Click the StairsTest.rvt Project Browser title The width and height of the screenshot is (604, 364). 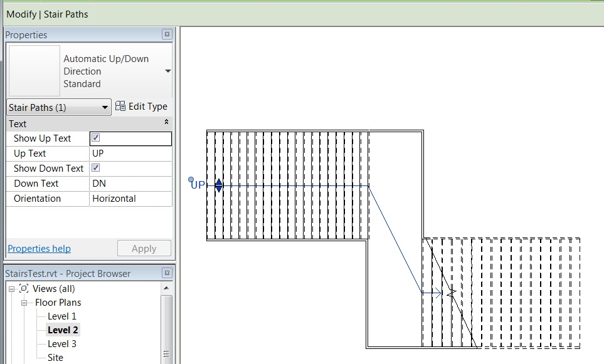[68, 274]
